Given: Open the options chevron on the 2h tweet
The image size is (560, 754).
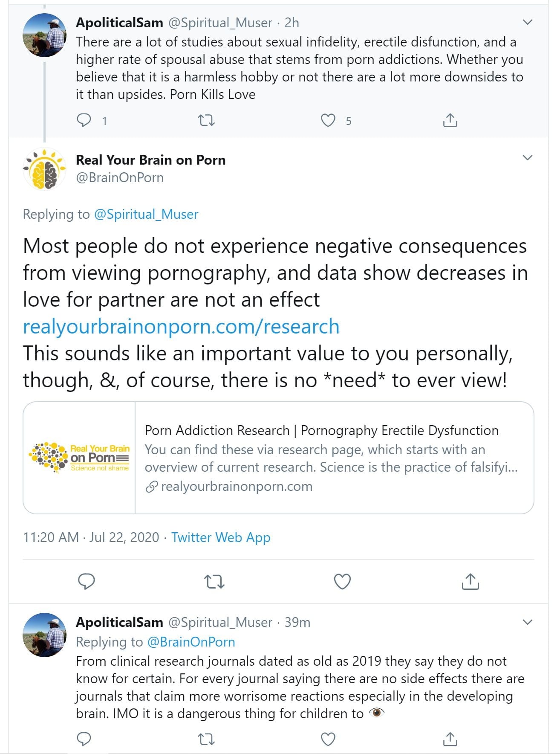Looking at the screenshot, I should 528,22.
